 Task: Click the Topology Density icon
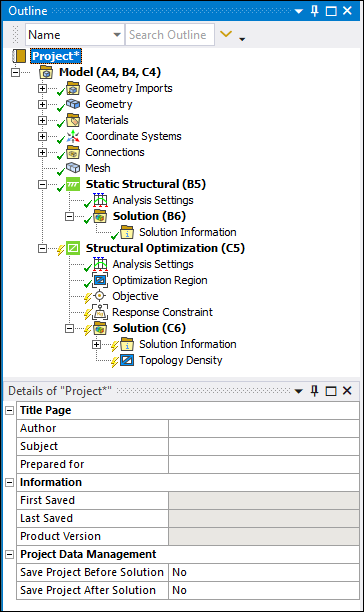pos(127,360)
